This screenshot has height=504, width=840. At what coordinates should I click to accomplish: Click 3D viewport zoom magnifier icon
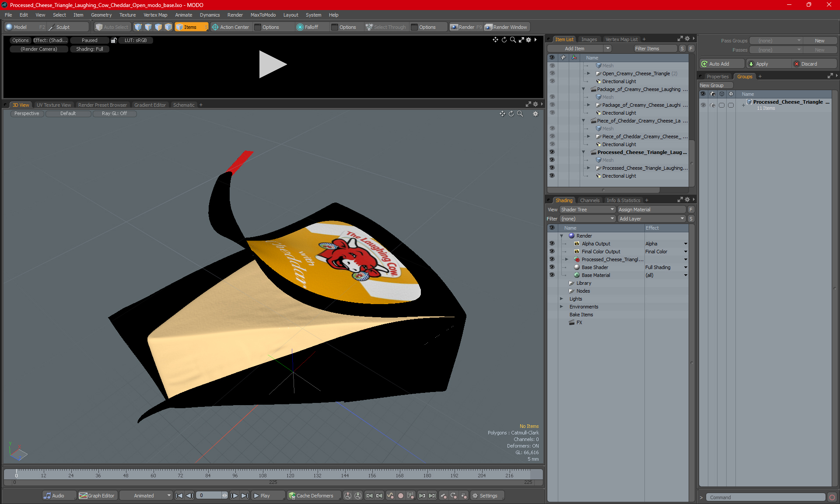(520, 114)
